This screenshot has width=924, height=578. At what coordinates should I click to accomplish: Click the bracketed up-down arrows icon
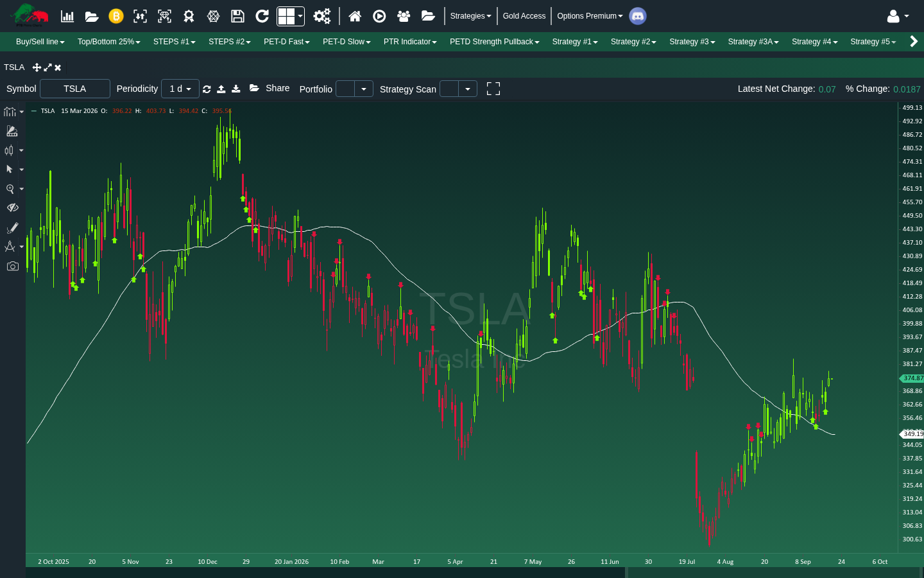[140, 16]
